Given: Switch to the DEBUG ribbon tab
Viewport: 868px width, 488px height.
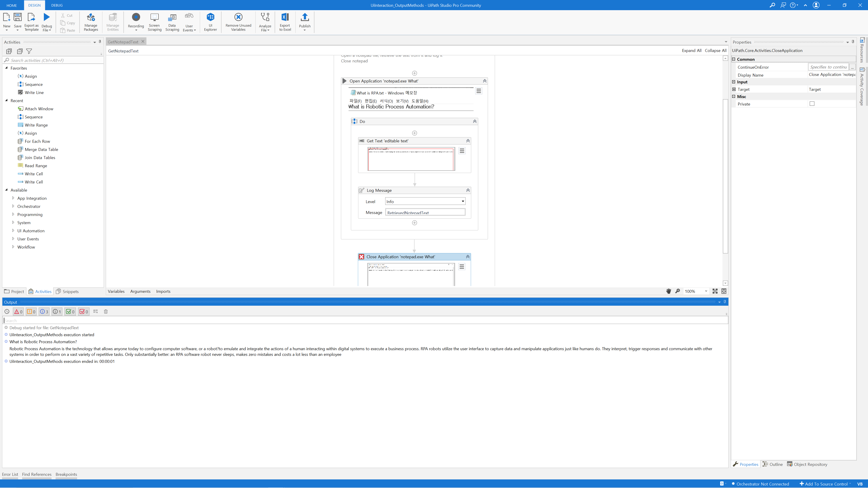Looking at the screenshot, I should [x=57, y=5].
